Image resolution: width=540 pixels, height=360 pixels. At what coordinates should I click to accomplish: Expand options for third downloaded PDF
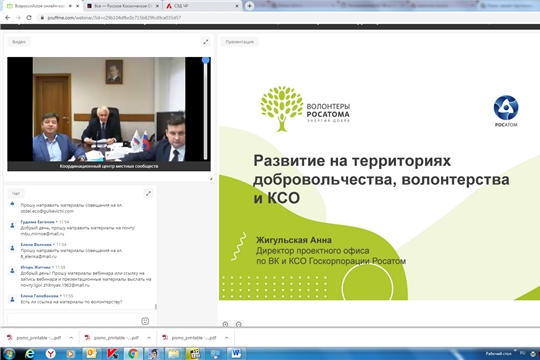pyautogui.click(x=227, y=338)
